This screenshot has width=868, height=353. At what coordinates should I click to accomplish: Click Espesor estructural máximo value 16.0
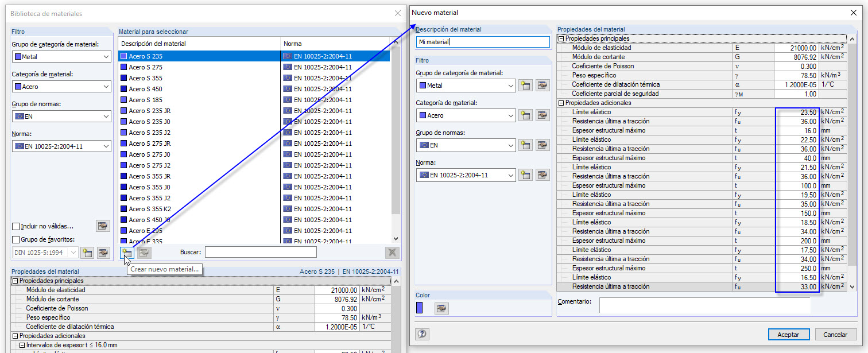click(x=796, y=131)
